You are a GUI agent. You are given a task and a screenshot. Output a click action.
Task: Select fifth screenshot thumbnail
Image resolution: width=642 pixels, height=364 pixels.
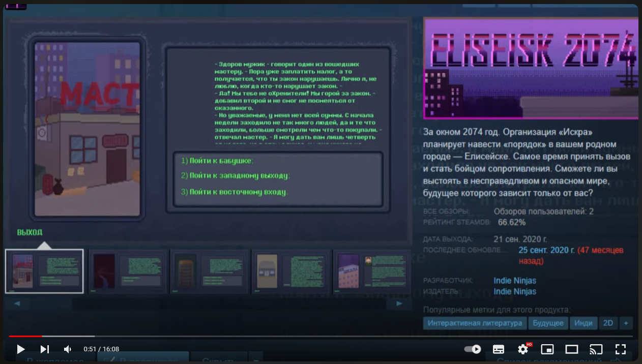(372, 271)
